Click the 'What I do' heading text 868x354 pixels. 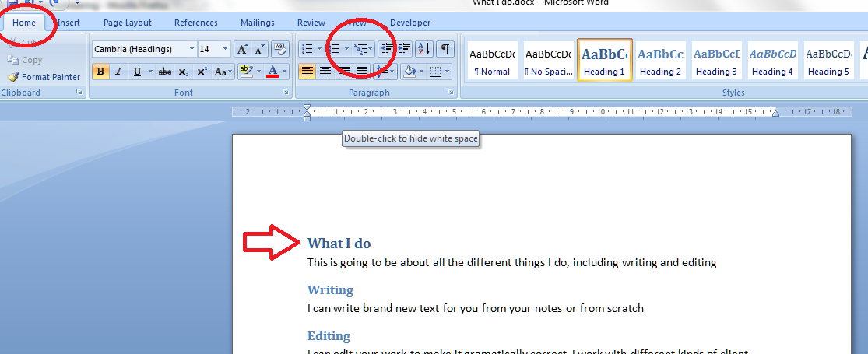pos(339,244)
